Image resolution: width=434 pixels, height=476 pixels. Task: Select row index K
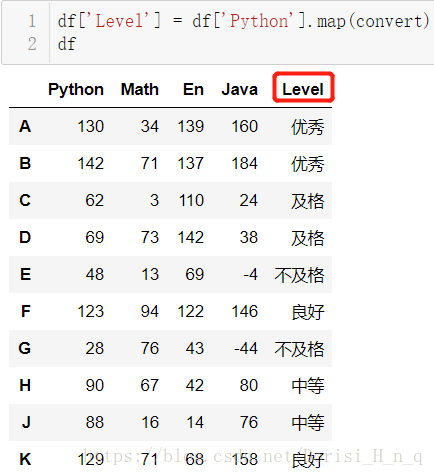[x=25, y=459]
